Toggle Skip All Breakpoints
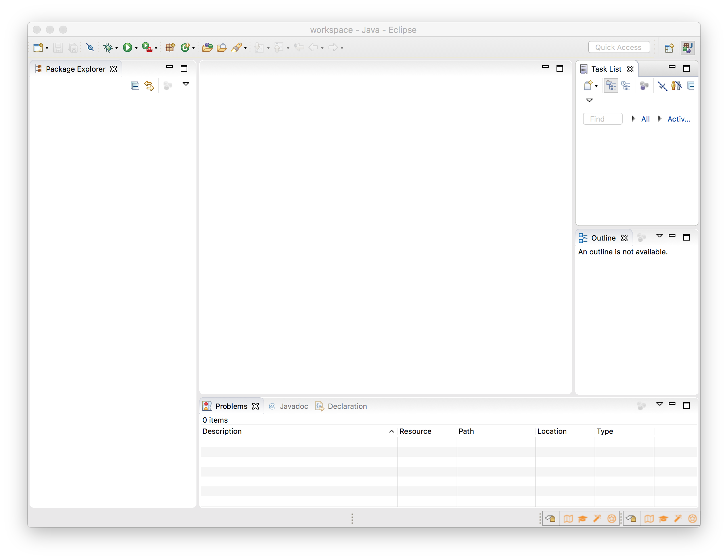 click(x=90, y=47)
